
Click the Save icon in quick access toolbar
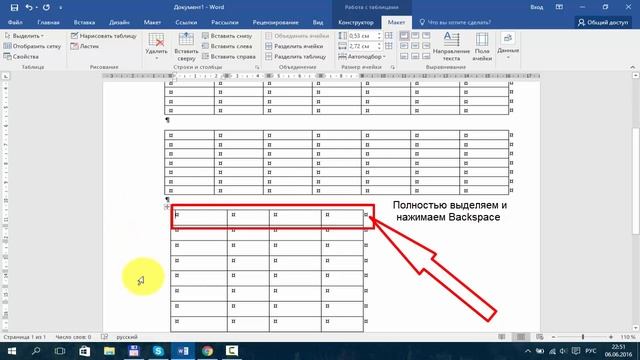14,7
